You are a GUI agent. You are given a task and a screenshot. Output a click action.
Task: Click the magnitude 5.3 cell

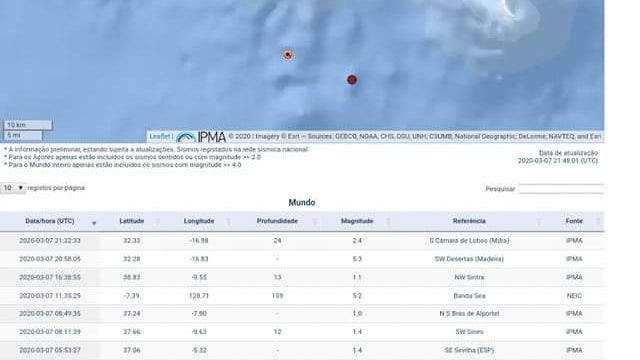[x=357, y=259]
